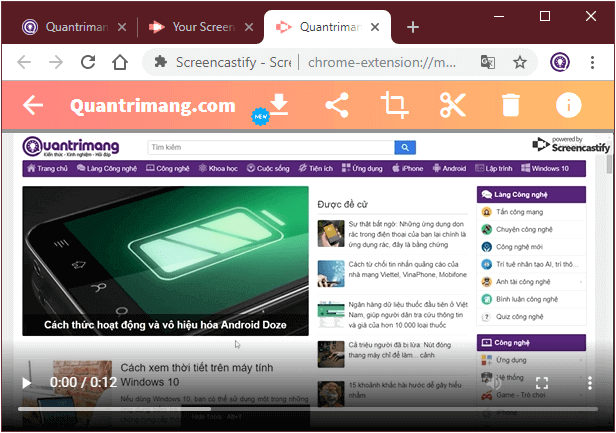The image size is (616, 433).
Task: Close the first Quantrimang tab
Action: [x=122, y=27]
